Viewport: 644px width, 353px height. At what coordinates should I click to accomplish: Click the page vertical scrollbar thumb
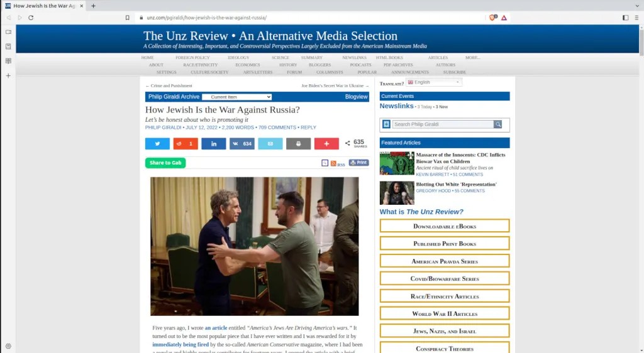(641, 41)
